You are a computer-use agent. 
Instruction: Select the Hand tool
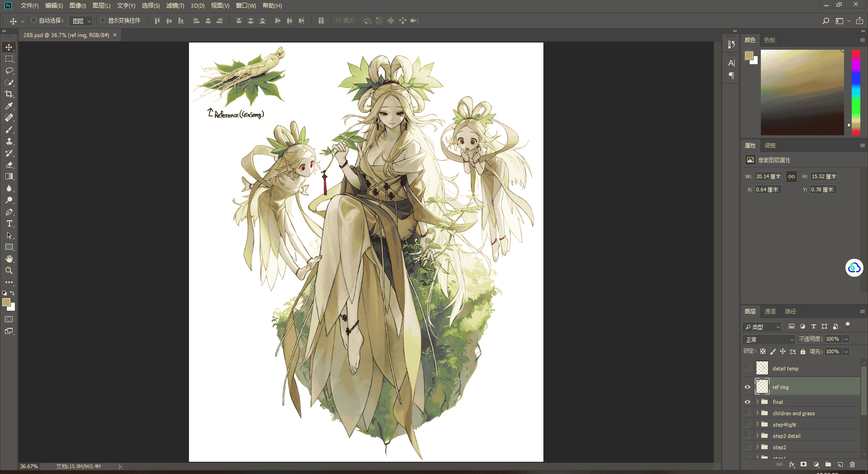(x=9, y=259)
